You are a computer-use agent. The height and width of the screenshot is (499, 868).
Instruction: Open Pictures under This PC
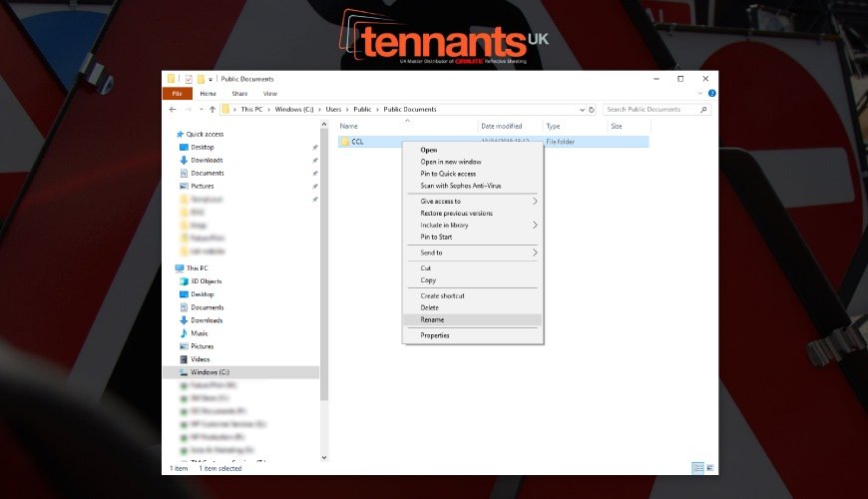(203, 346)
